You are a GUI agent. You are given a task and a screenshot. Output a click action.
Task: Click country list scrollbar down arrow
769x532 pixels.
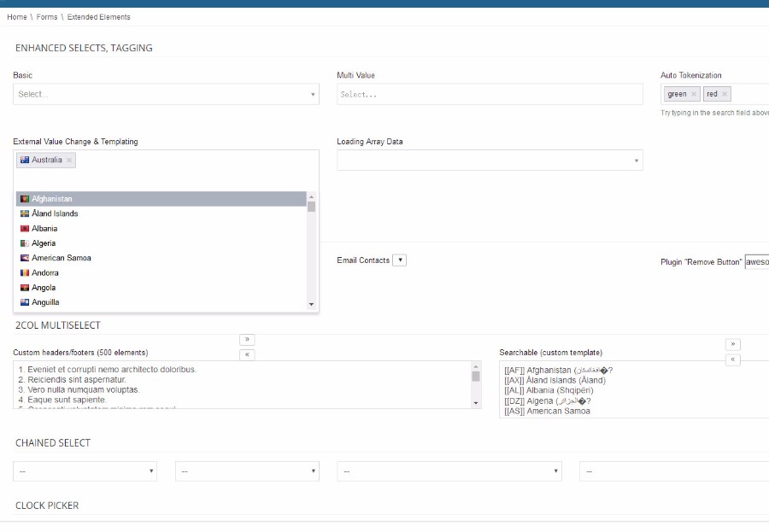pos(311,305)
